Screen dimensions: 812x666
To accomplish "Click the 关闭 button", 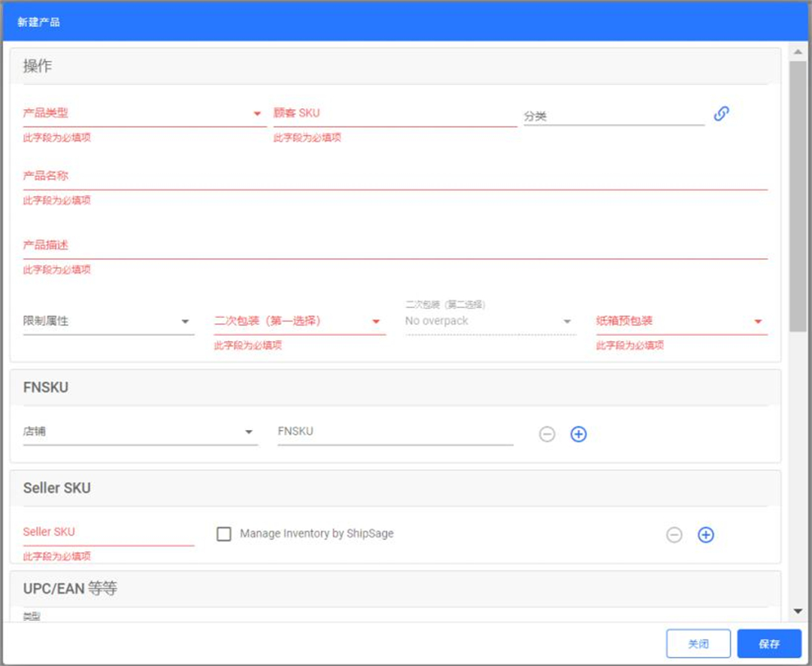I will pyautogui.click(x=698, y=643).
